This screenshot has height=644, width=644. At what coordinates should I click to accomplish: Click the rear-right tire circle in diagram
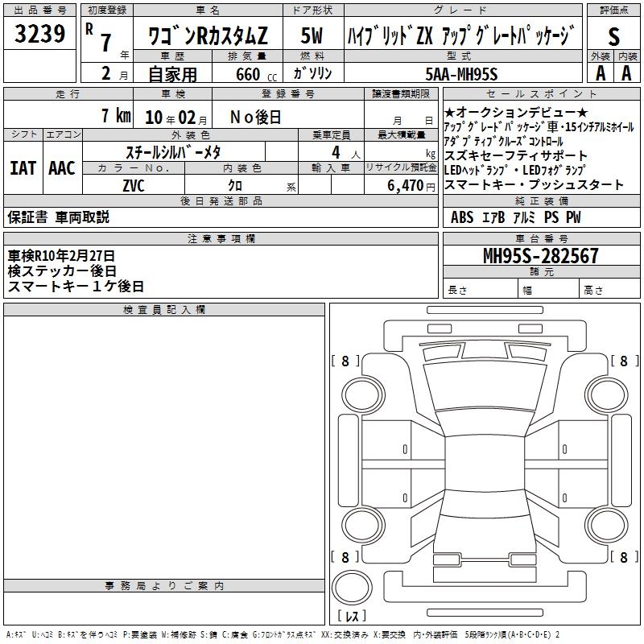[x=607, y=526]
